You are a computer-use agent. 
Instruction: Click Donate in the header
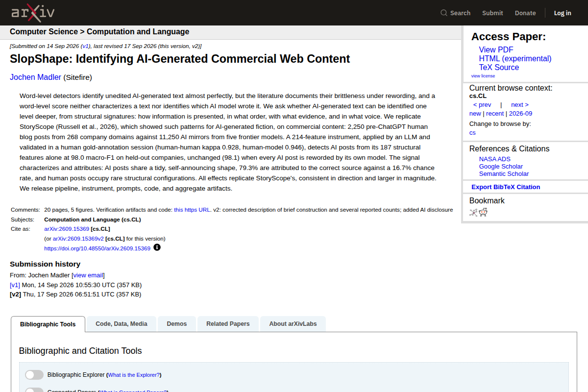(525, 13)
